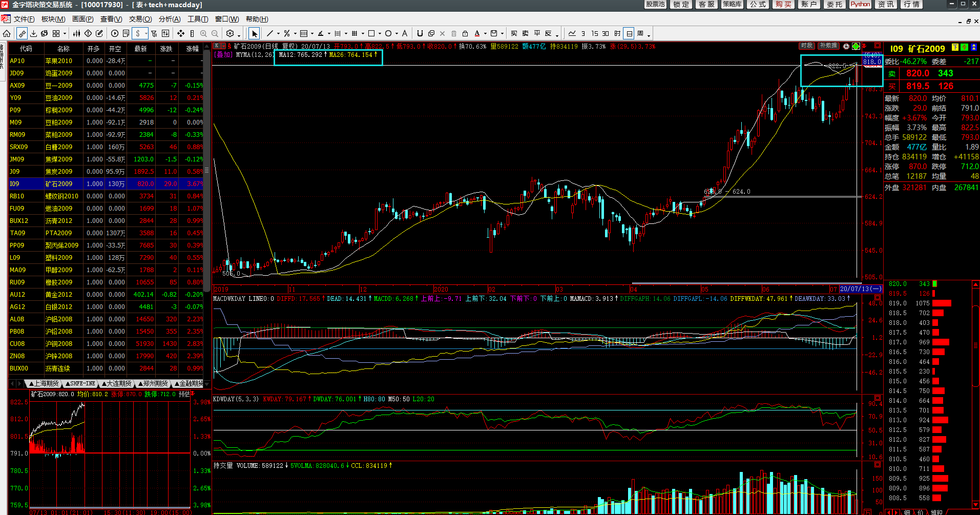Viewport: 980px width, 515px height.
Task: Pick the font color A swatch
Action: 477,33
